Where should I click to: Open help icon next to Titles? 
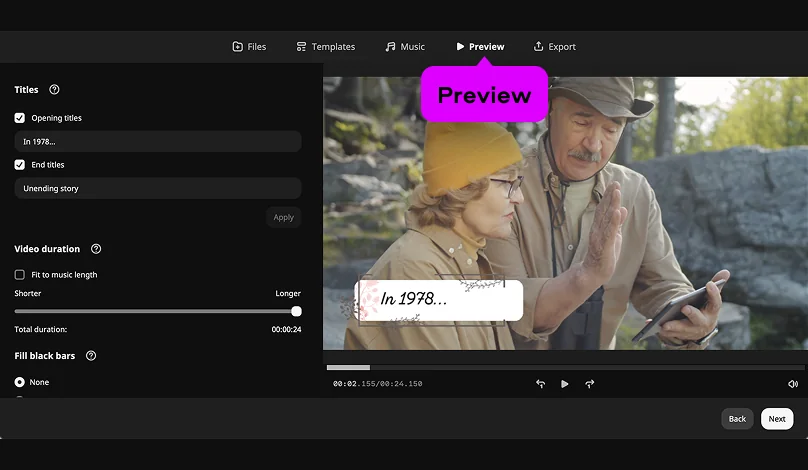point(54,90)
